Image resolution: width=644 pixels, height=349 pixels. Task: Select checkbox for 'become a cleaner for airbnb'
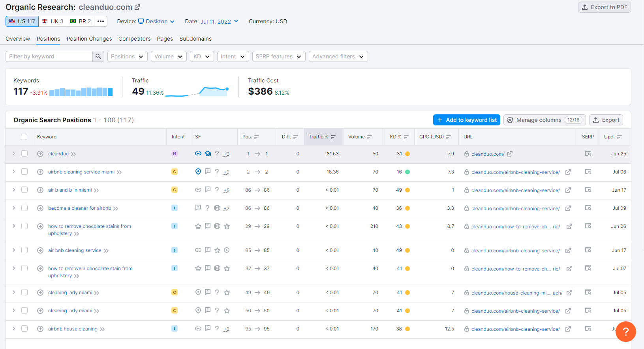point(24,208)
